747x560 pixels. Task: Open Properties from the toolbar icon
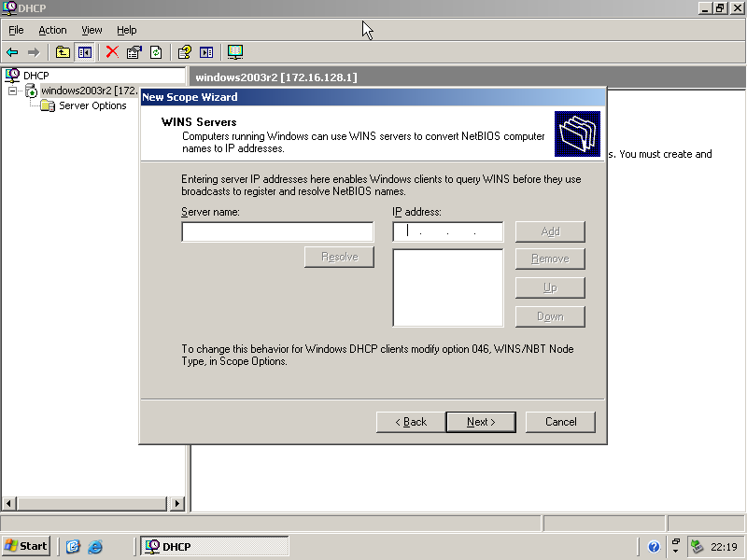[x=134, y=52]
